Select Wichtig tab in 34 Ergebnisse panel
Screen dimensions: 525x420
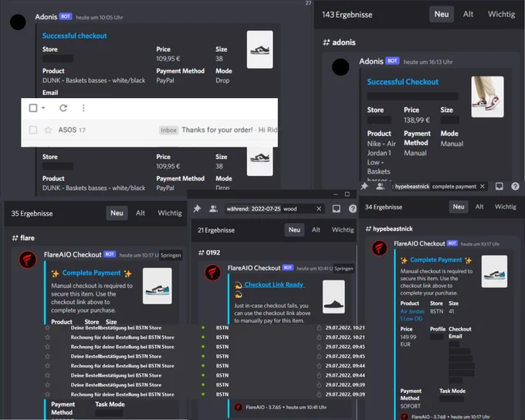coord(505,207)
